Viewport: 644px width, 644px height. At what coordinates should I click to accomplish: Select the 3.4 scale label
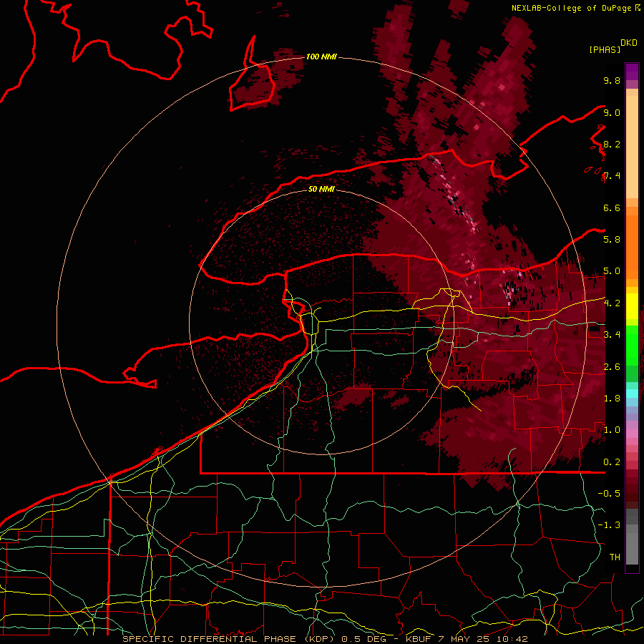point(612,335)
